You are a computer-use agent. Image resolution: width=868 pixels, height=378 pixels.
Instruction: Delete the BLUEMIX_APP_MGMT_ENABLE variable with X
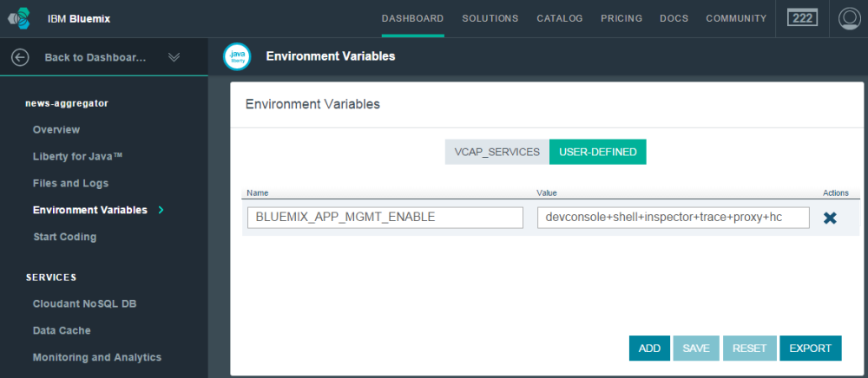point(830,218)
